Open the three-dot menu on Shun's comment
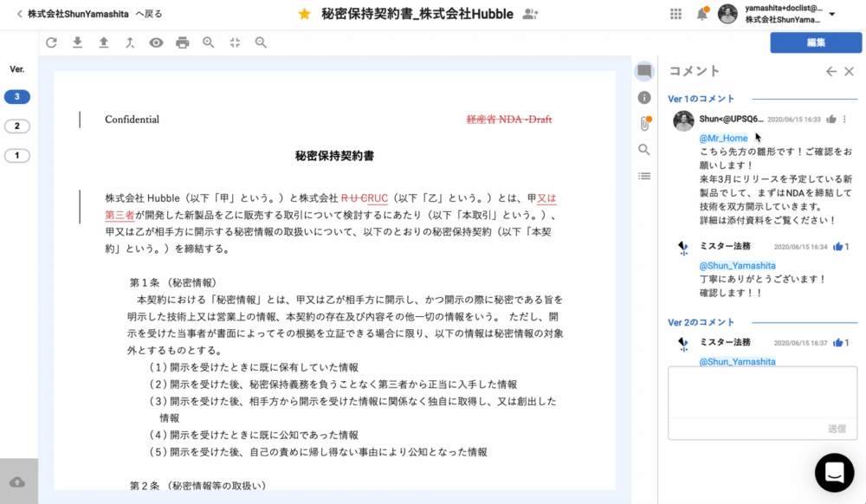Screen dimensions: 866x504 coord(844,120)
